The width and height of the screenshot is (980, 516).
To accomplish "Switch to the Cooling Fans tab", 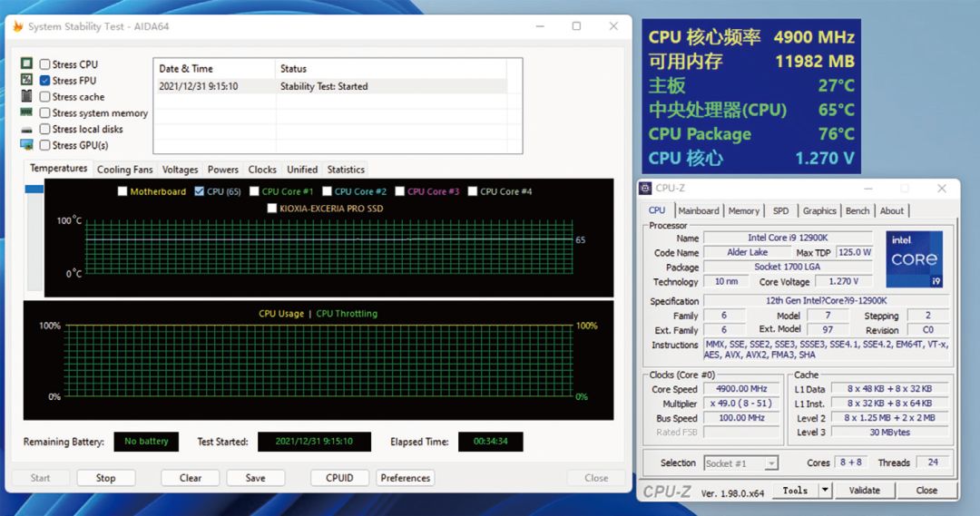I will 124,170.
